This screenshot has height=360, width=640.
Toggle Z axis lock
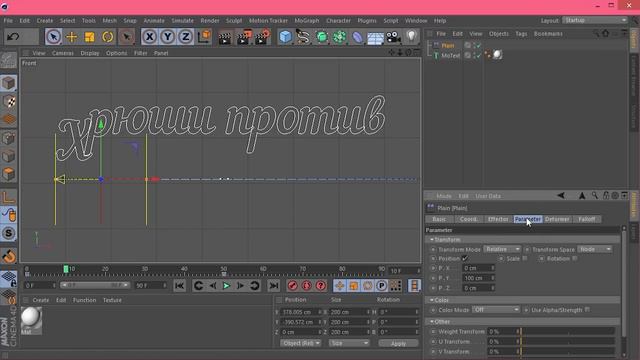(185, 37)
